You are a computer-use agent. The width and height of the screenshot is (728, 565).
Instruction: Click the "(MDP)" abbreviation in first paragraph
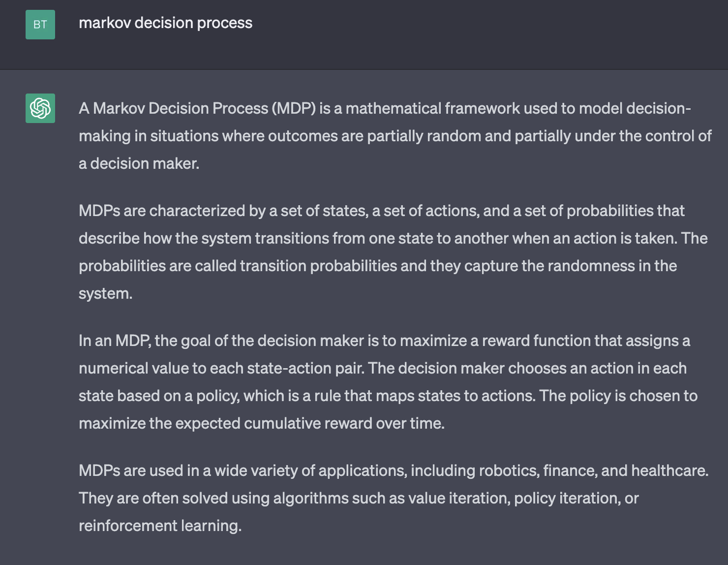(294, 108)
